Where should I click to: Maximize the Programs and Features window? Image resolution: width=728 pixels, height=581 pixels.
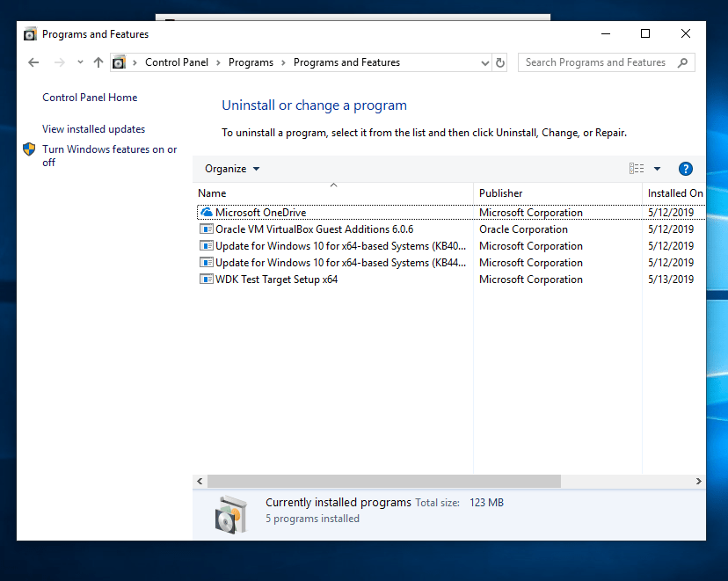point(644,33)
